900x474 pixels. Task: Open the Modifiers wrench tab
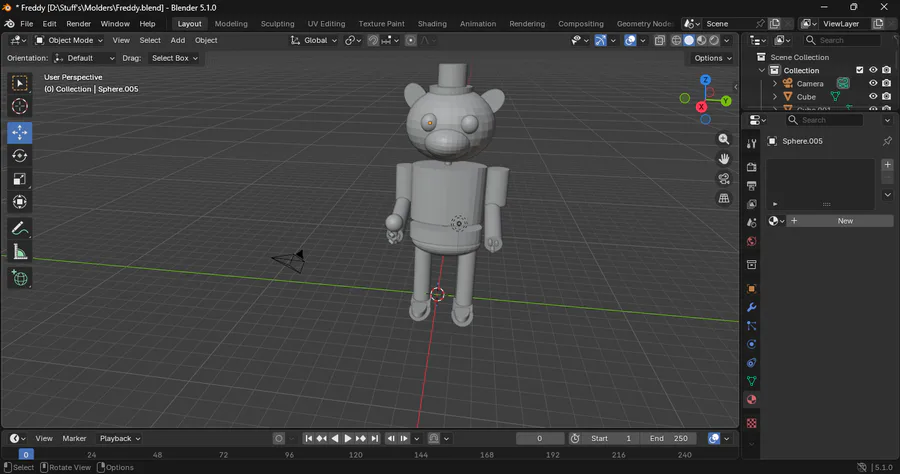coord(751,307)
